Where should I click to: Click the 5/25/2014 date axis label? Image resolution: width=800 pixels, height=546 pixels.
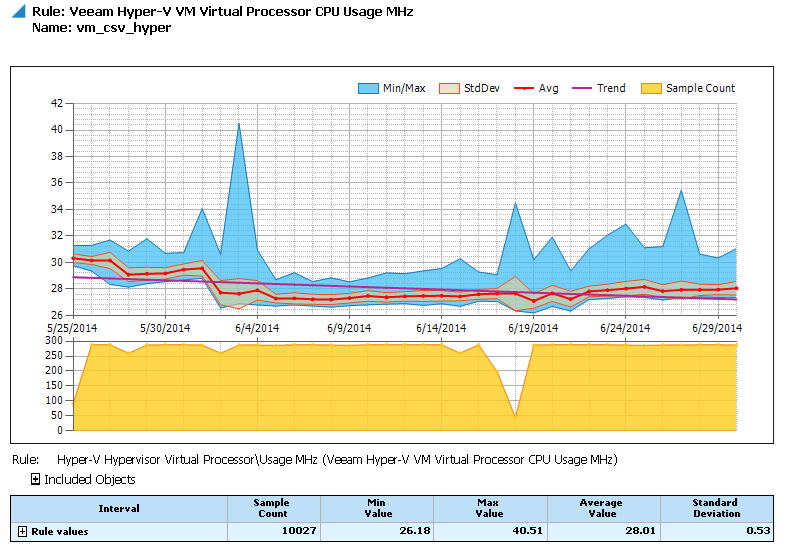coord(72,328)
